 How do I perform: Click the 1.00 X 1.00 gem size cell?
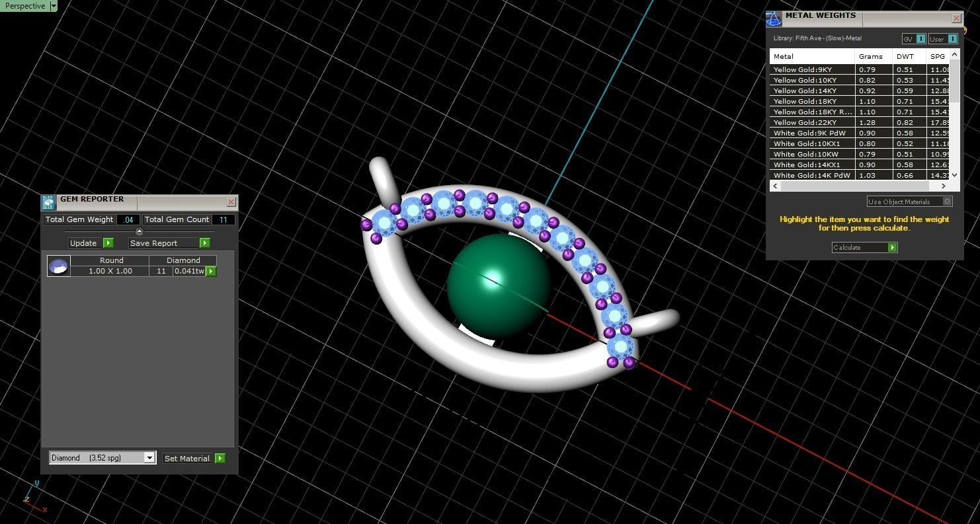[110, 271]
